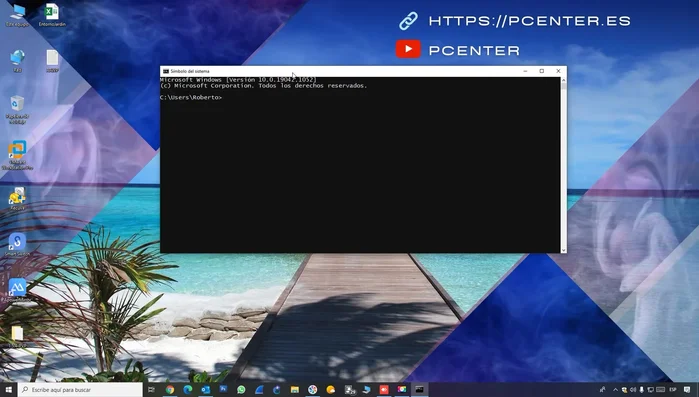
Task: Open the touch keyboard tray icon
Action: [661, 390]
